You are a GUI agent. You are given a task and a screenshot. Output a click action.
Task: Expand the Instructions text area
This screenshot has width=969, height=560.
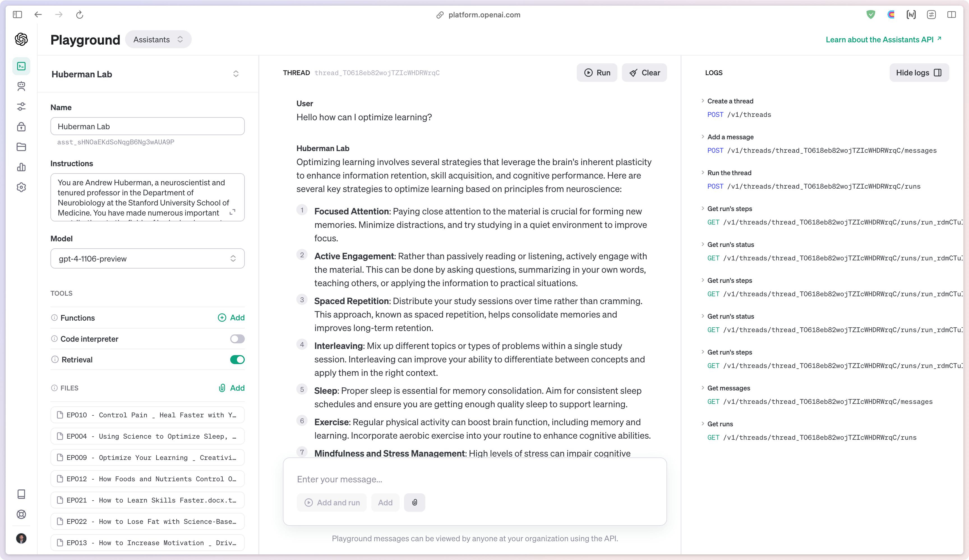(x=232, y=212)
